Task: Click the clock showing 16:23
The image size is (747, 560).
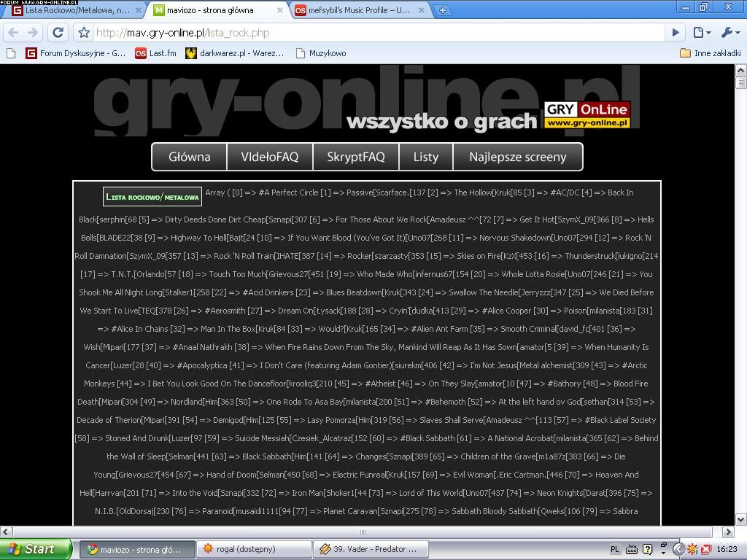Action: pyautogui.click(x=727, y=550)
